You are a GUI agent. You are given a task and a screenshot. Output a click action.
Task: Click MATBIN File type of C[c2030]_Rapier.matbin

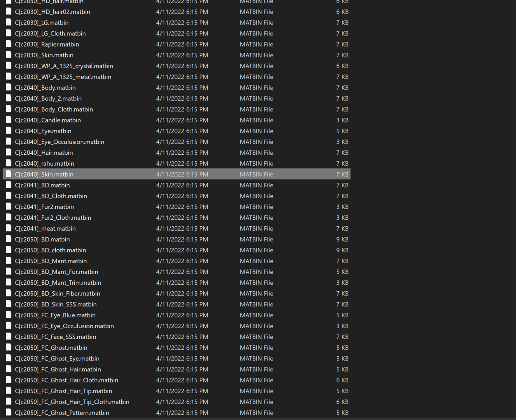(x=257, y=44)
